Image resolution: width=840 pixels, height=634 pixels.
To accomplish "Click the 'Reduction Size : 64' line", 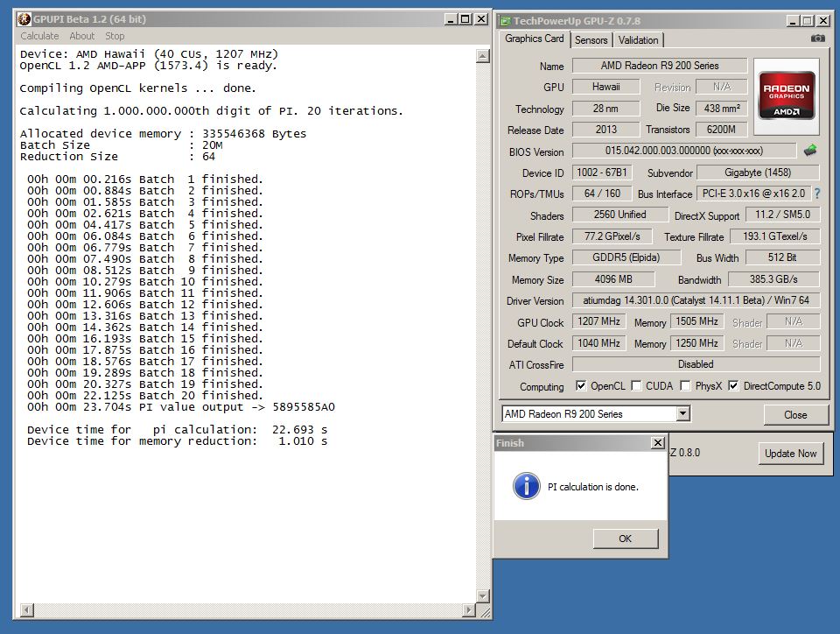I will tap(117, 157).
